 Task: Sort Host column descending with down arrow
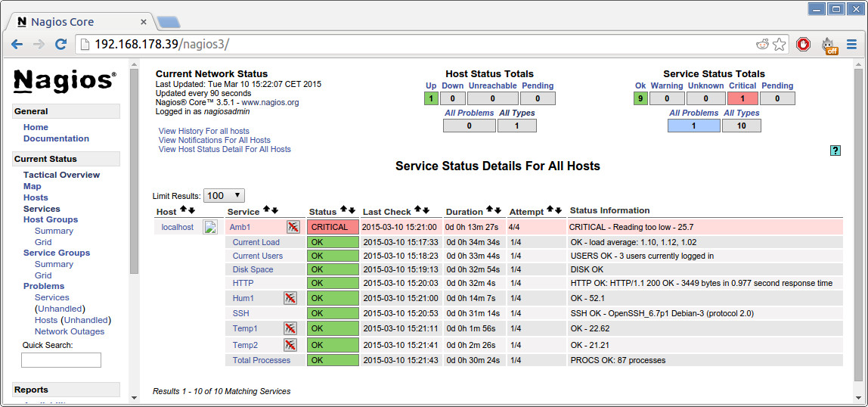coord(191,210)
